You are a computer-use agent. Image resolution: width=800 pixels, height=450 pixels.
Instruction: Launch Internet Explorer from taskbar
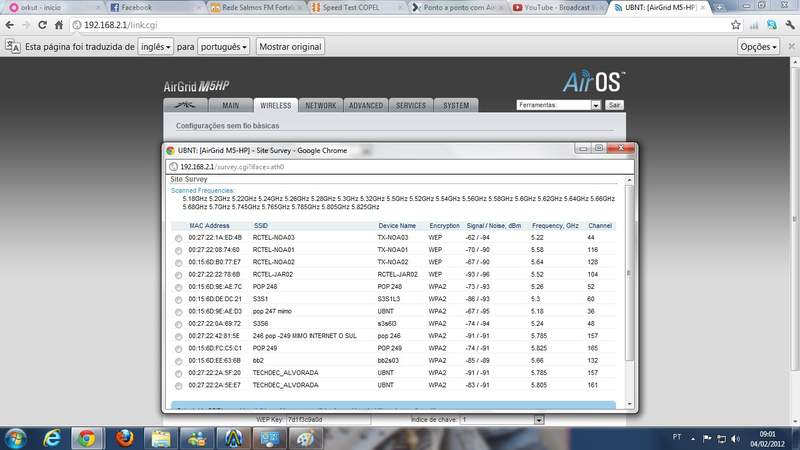click(x=52, y=438)
